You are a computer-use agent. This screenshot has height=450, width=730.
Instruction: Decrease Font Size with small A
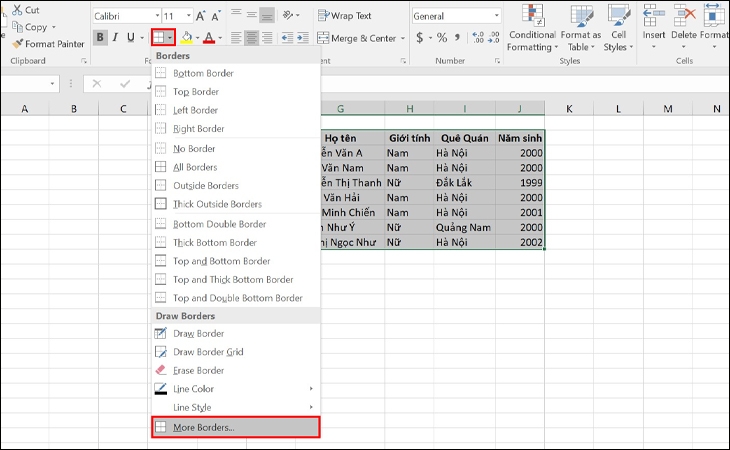216,16
